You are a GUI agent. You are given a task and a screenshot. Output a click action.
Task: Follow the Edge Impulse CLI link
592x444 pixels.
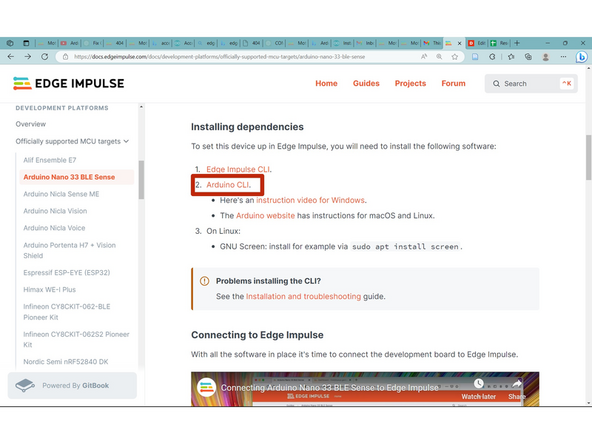(x=238, y=169)
